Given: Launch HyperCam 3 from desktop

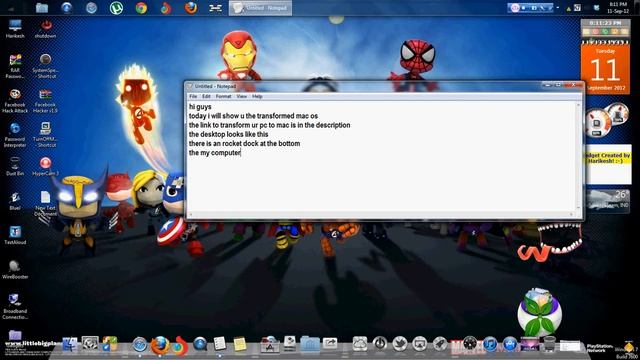Looking at the screenshot, I should click(x=45, y=167).
